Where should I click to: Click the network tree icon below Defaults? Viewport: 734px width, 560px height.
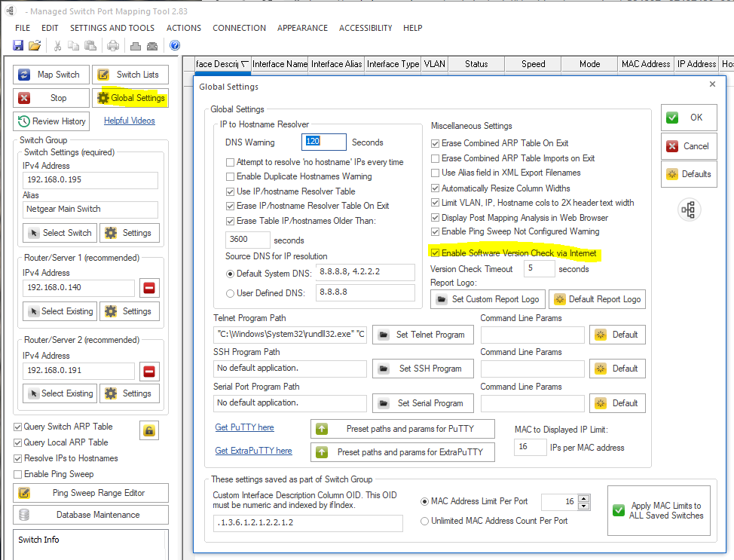click(689, 210)
